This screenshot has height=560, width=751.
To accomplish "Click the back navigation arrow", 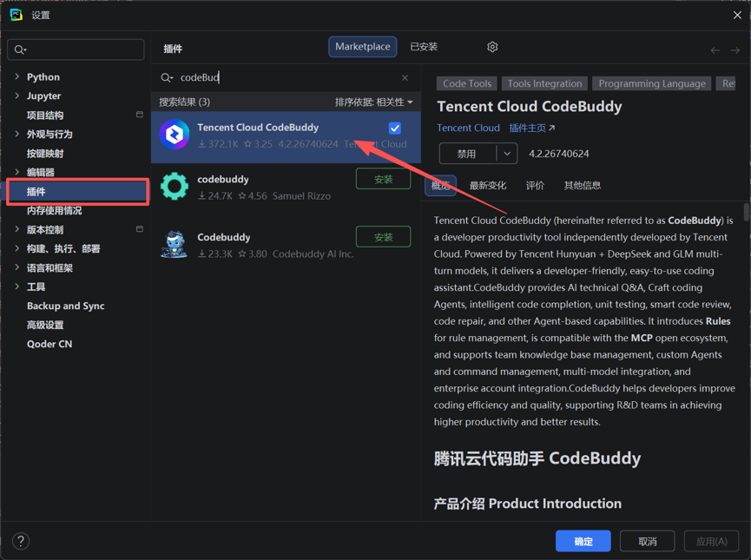I will tap(715, 50).
